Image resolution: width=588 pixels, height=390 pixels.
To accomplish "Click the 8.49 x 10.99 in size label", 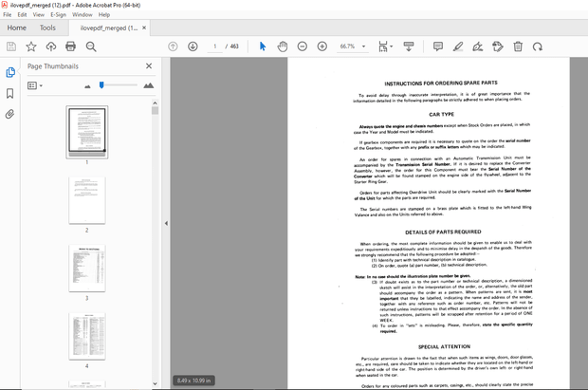I will tap(193, 381).
